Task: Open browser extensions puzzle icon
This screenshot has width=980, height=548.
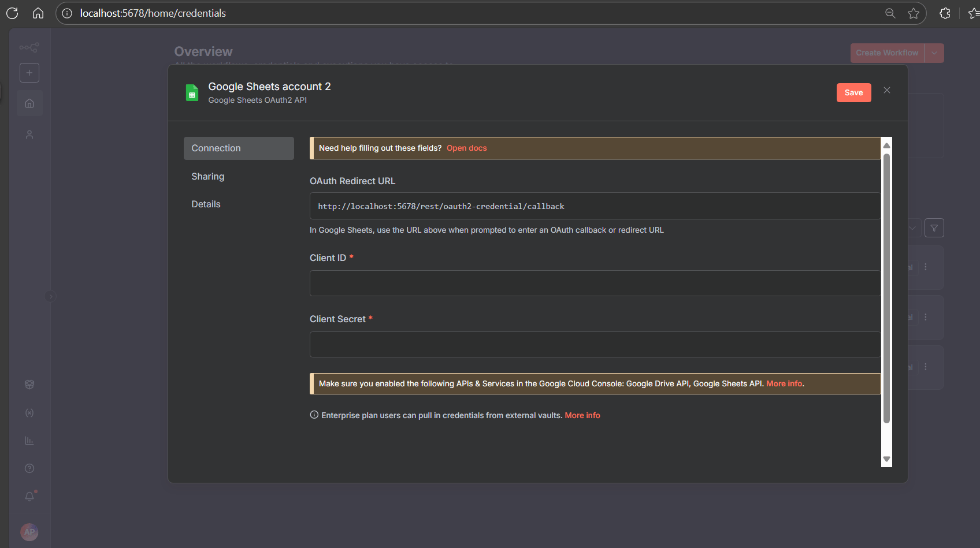Action: tap(945, 13)
